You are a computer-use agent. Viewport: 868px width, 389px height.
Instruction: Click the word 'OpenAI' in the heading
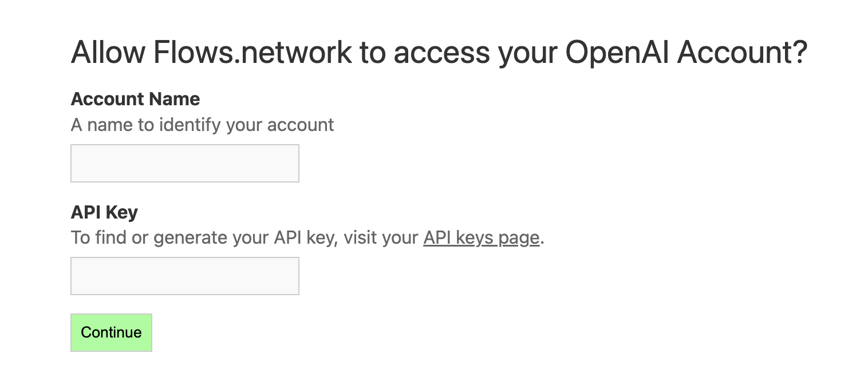click(616, 52)
